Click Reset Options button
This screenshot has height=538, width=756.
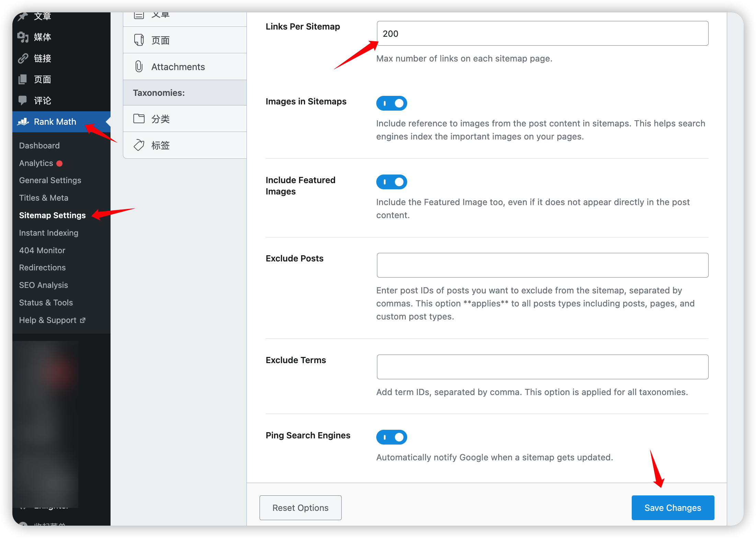(300, 508)
